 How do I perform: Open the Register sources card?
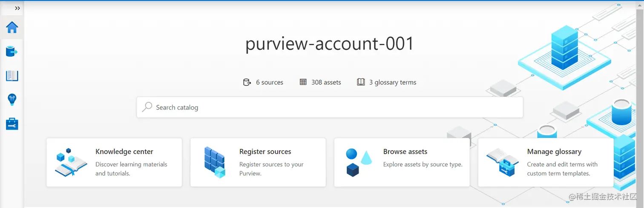[x=258, y=162]
